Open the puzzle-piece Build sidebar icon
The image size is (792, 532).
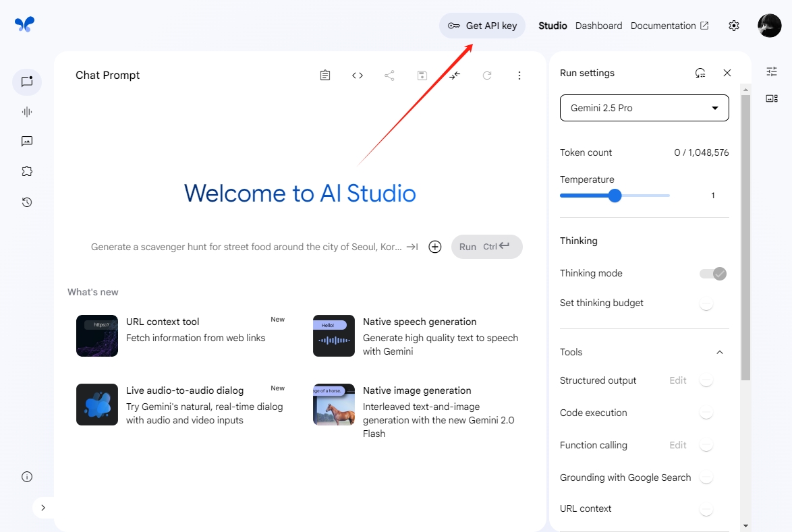tap(27, 172)
